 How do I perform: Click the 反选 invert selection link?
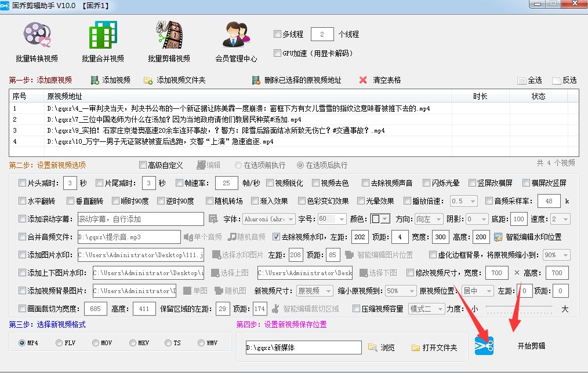point(565,80)
